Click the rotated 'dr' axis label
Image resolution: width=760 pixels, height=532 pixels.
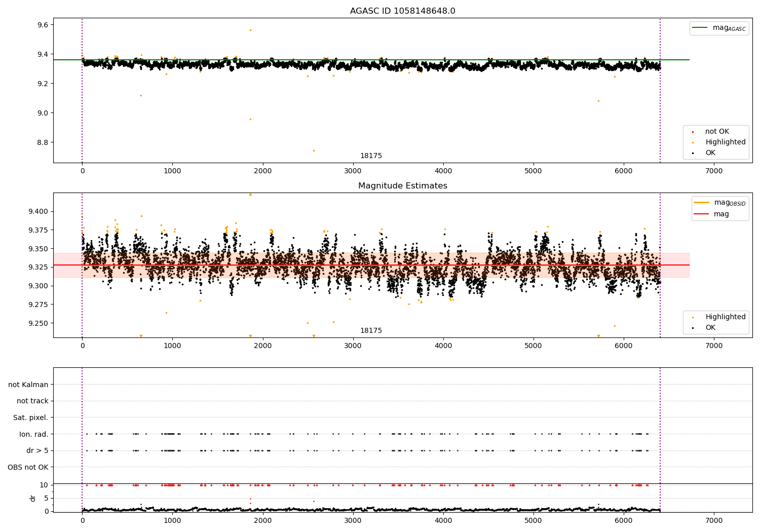tap(32, 499)
